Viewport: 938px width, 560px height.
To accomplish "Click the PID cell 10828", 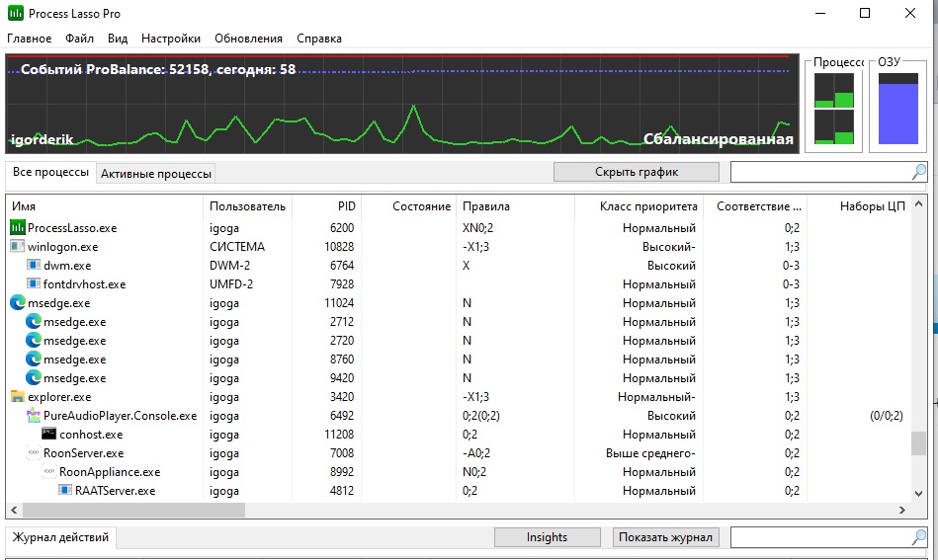I will [339, 247].
